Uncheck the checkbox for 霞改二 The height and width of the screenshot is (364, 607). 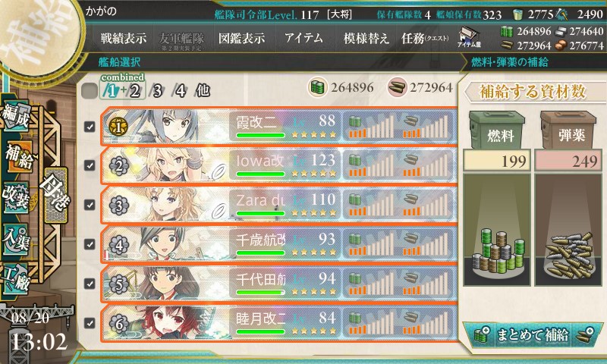tap(90, 127)
